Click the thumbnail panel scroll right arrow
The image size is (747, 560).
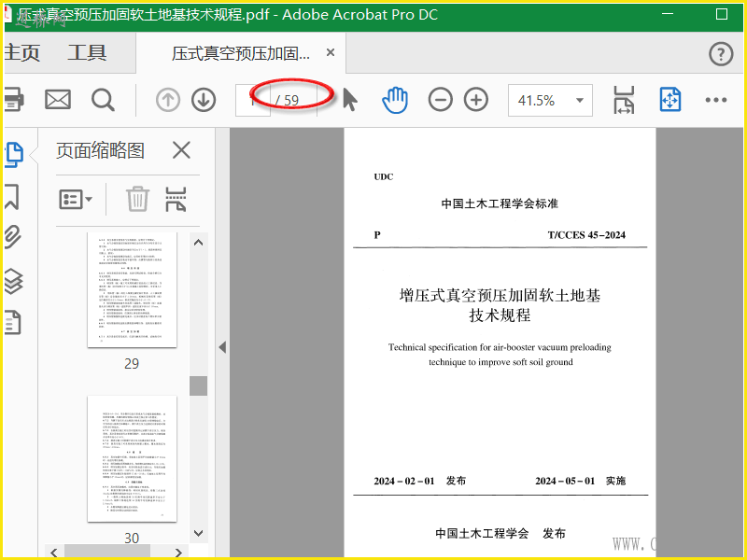[178, 553]
